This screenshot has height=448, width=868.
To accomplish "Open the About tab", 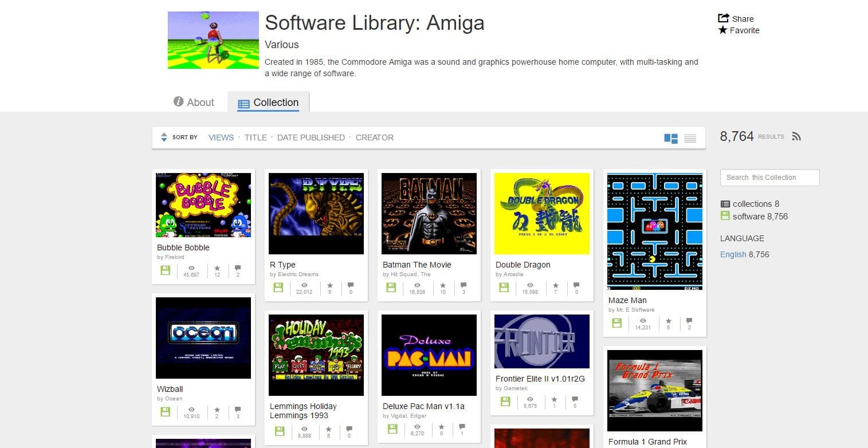I will (194, 102).
